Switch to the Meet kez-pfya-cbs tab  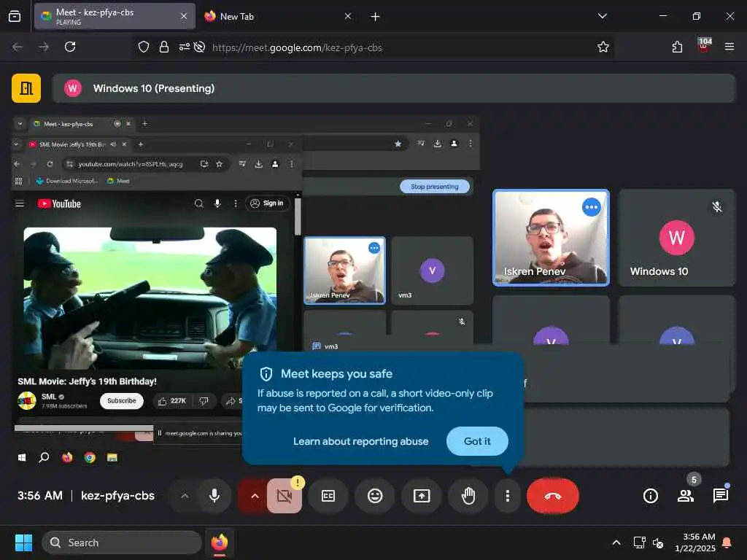(x=115, y=16)
